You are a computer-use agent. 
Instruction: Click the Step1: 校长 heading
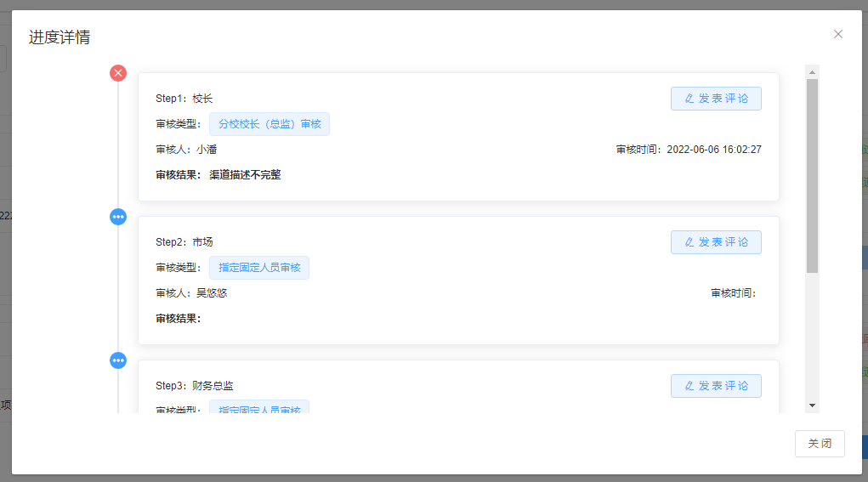[x=184, y=99]
